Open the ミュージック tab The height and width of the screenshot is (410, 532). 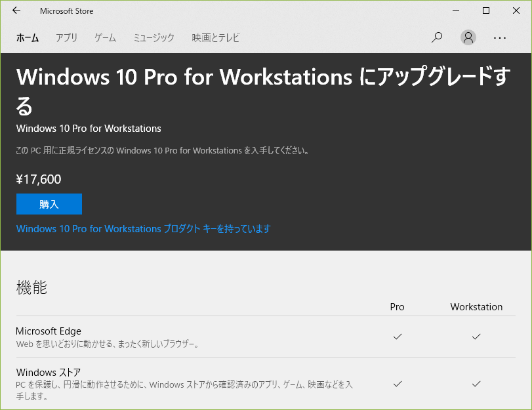153,37
